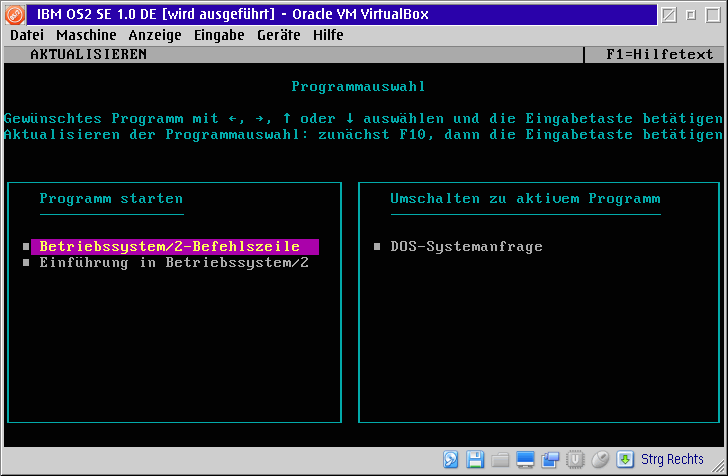Click the mouse integration icon
Image resolution: width=728 pixels, height=476 pixels.
point(600,459)
